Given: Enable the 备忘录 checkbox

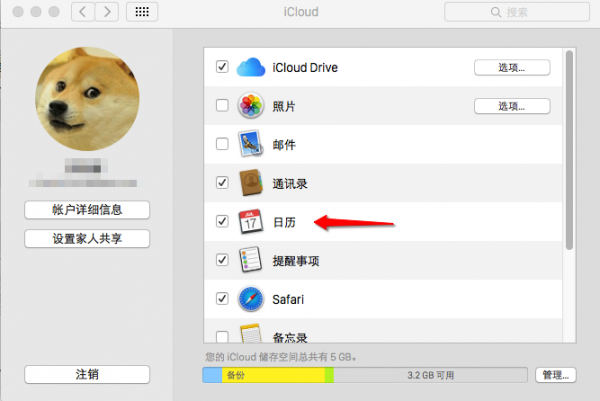Looking at the screenshot, I should pos(222,336).
